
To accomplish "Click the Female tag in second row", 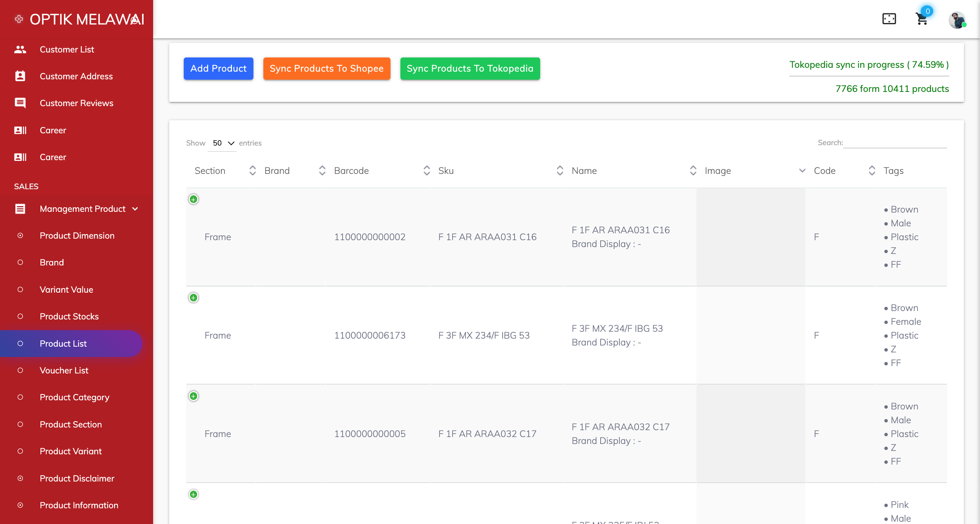I will pos(906,322).
